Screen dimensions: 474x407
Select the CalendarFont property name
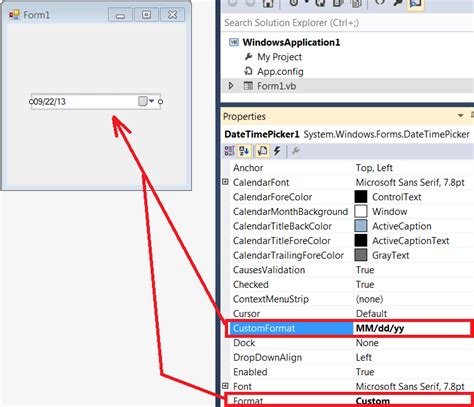pos(261,182)
